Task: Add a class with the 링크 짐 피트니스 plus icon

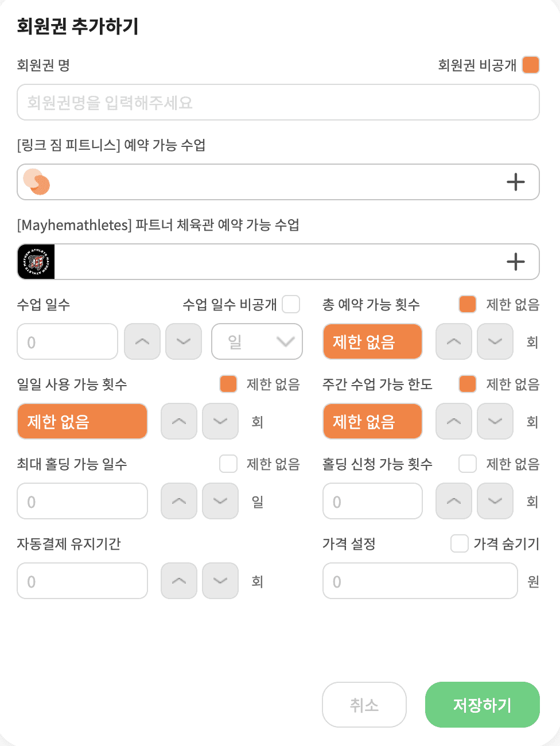Action: 516,182
